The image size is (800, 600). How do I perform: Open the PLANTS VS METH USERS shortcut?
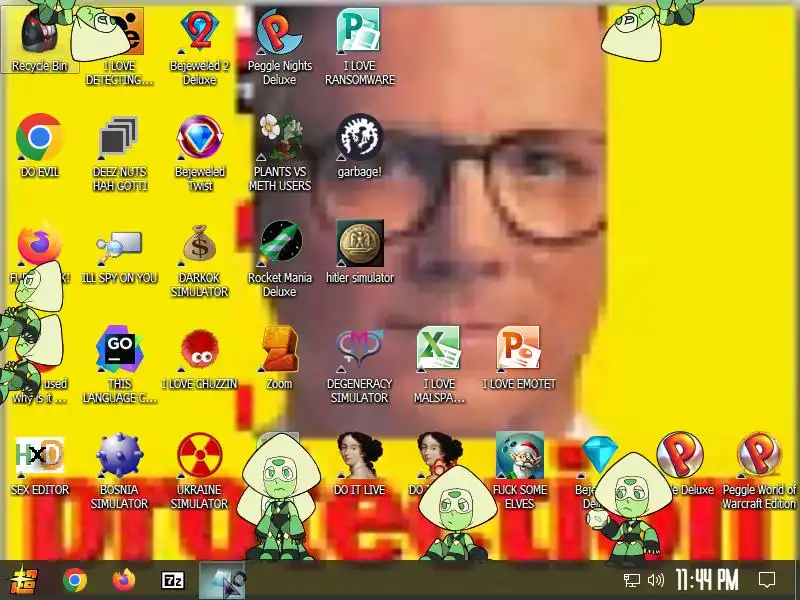point(280,153)
